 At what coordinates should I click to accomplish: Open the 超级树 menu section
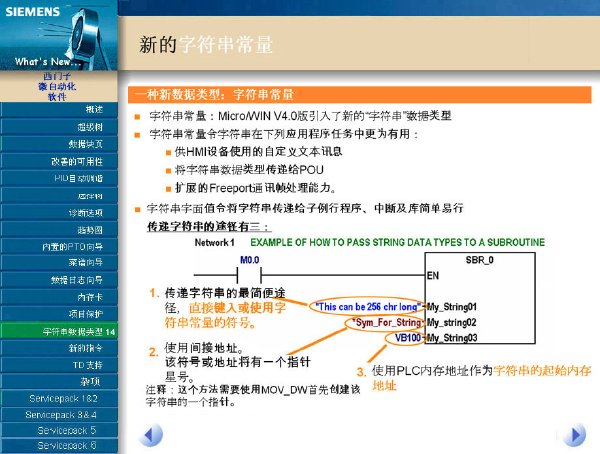coord(59,127)
